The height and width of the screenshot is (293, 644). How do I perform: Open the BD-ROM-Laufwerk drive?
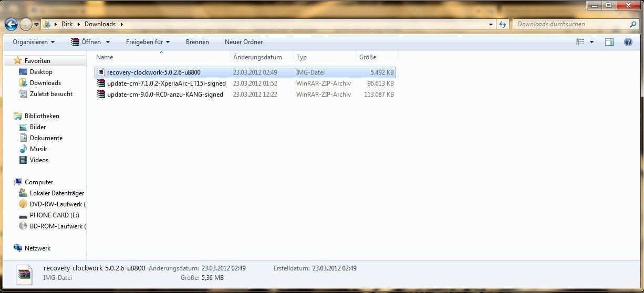coord(57,226)
